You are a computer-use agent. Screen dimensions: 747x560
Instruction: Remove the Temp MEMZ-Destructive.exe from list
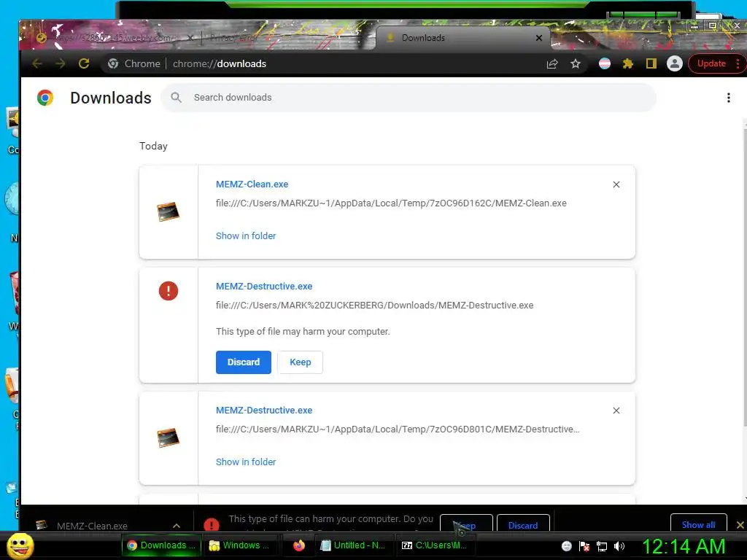point(616,411)
